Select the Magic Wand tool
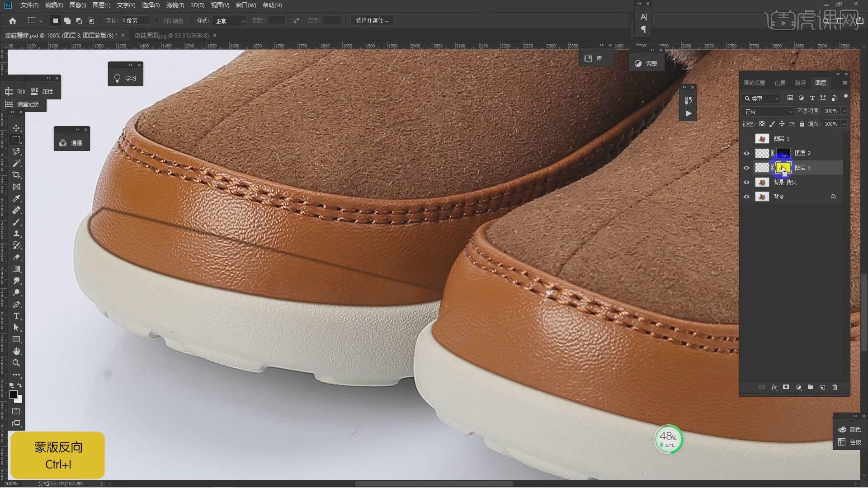 (x=16, y=163)
